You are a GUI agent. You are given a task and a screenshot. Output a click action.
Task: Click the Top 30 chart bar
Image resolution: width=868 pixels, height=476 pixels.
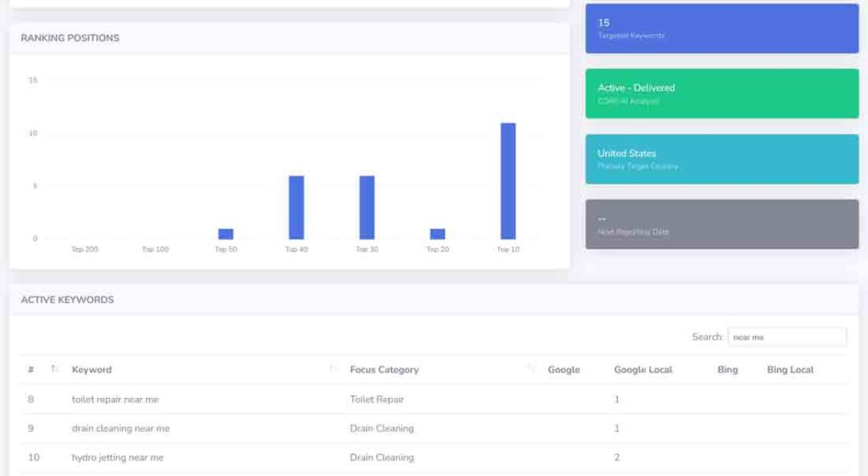(367, 207)
